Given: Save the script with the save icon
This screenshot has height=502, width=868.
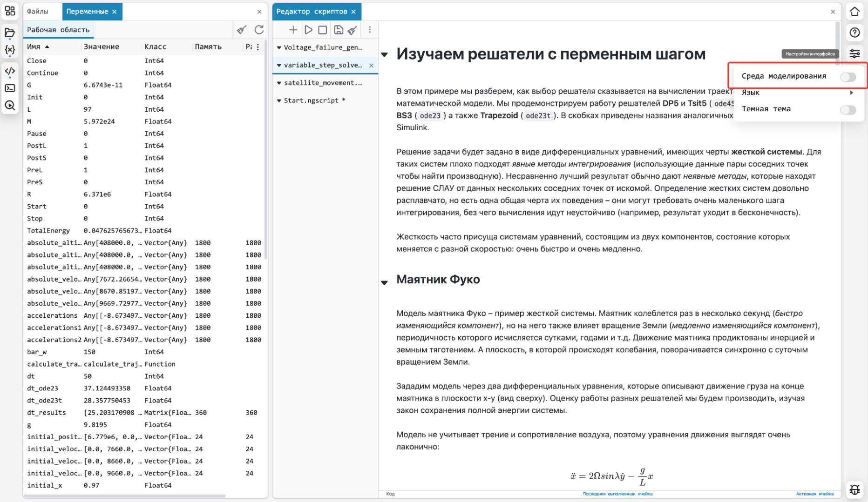Looking at the screenshot, I should [338, 30].
